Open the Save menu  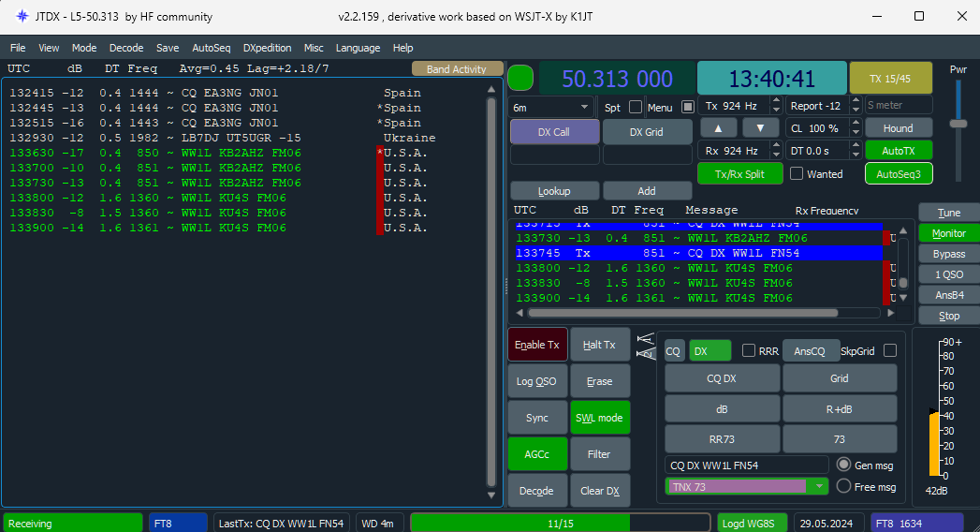pyautogui.click(x=168, y=48)
